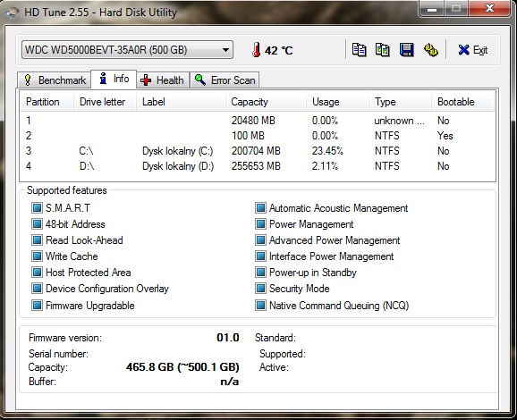Open the Health tab
Image resolution: width=517 pixels, height=420 pixels.
(x=163, y=80)
